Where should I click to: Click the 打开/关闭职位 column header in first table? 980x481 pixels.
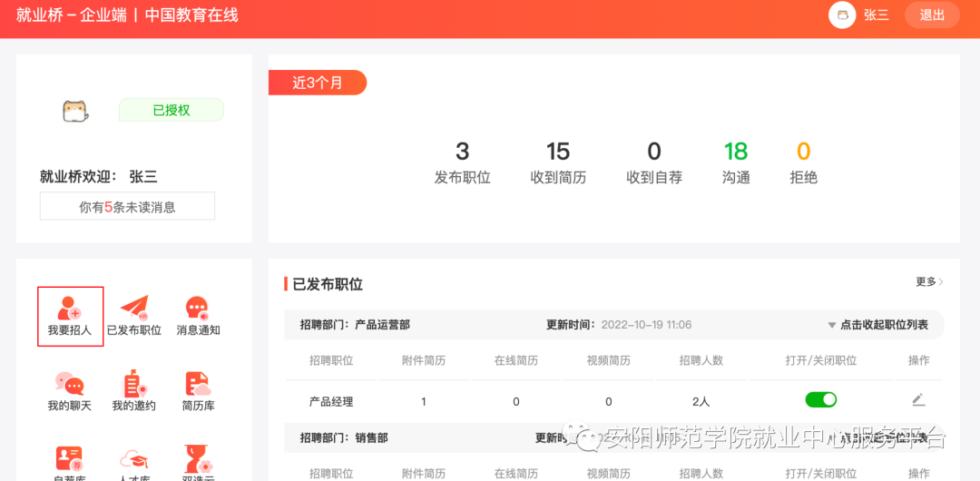tap(820, 360)
